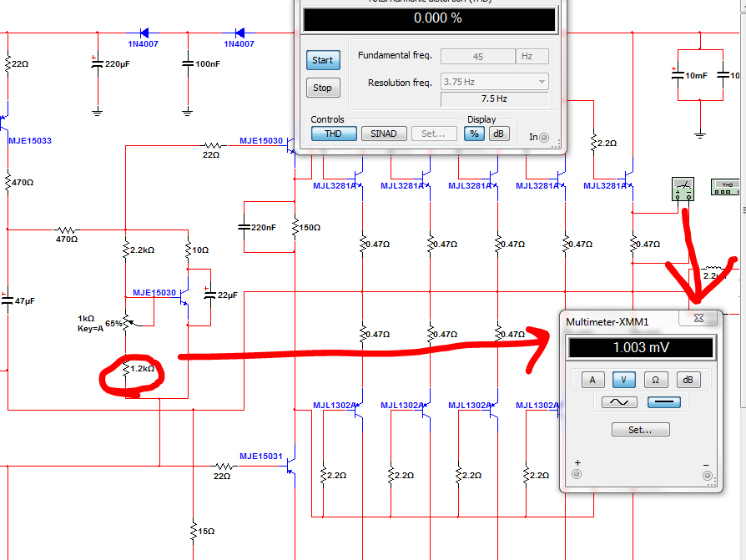Viewport: 746px width, 560px height.
Task: Select the first MJL1302A transistor
Action: coord(359,411)
